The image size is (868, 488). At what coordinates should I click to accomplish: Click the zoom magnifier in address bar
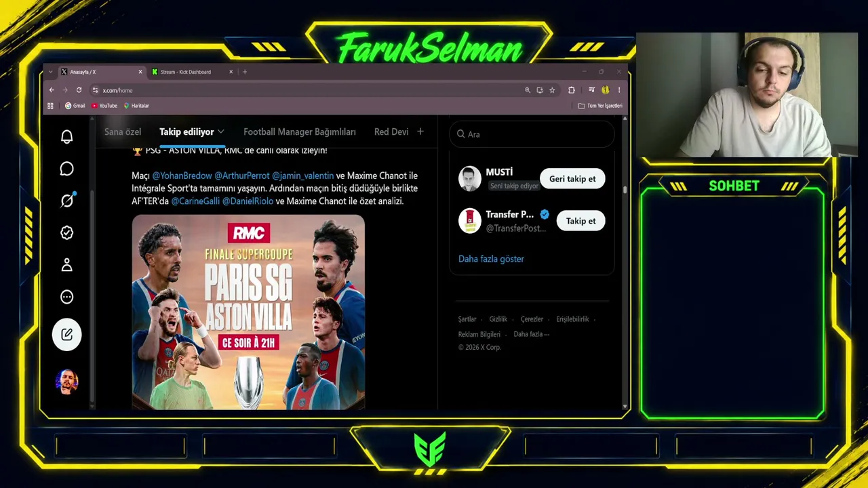(x=528, y=90)
